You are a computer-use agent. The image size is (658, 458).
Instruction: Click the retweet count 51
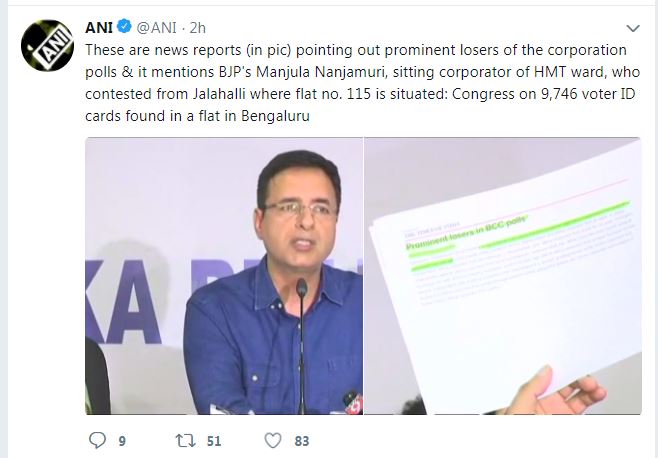pos(212,440)
